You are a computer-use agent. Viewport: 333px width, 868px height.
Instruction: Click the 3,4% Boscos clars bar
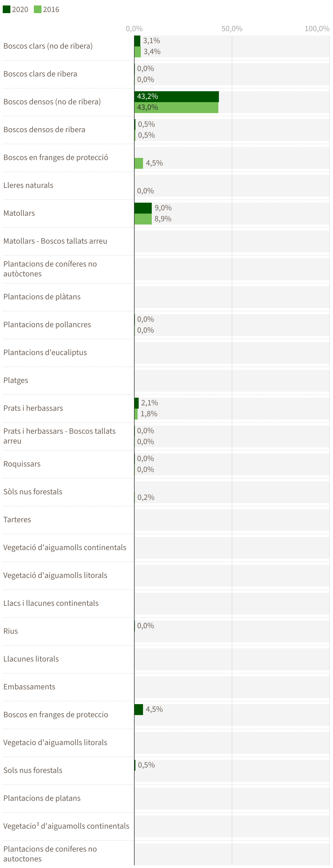point(137,52)
